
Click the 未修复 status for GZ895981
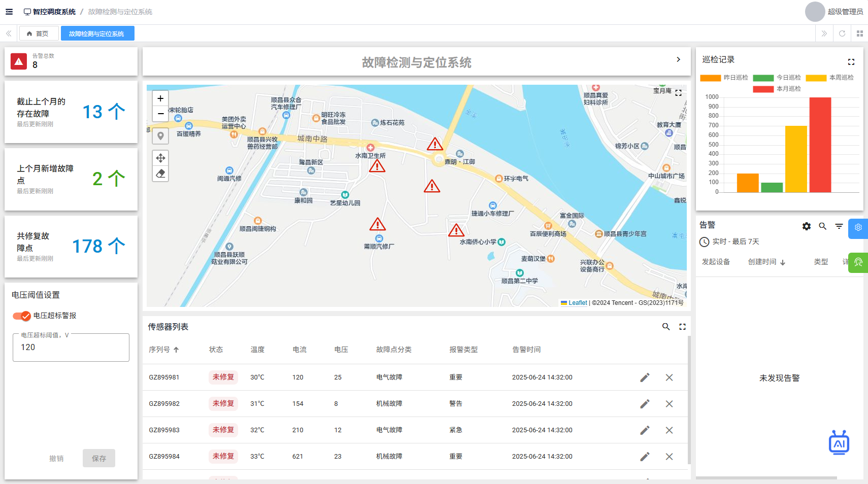click(223, 377)
